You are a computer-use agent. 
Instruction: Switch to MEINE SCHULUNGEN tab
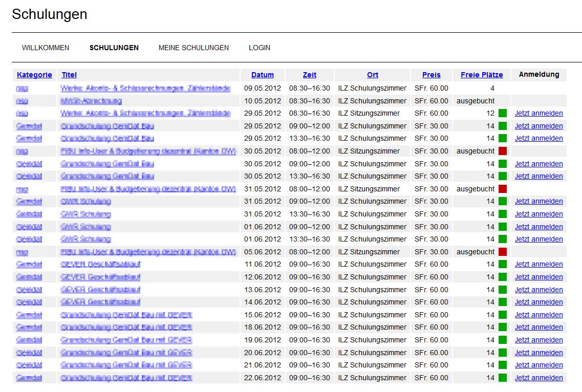click(x=193, y=48)
